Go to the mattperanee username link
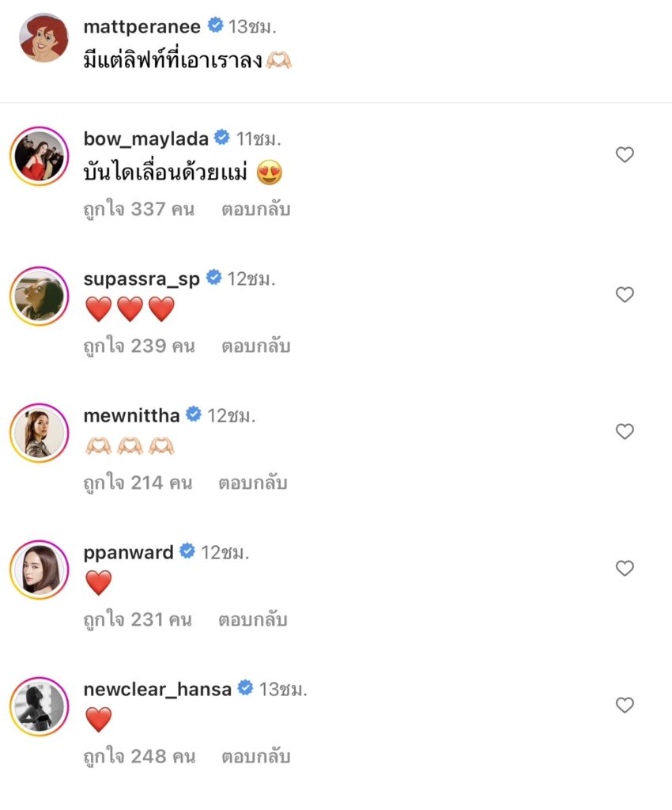 pyautogui.click(x=142, y=26)
